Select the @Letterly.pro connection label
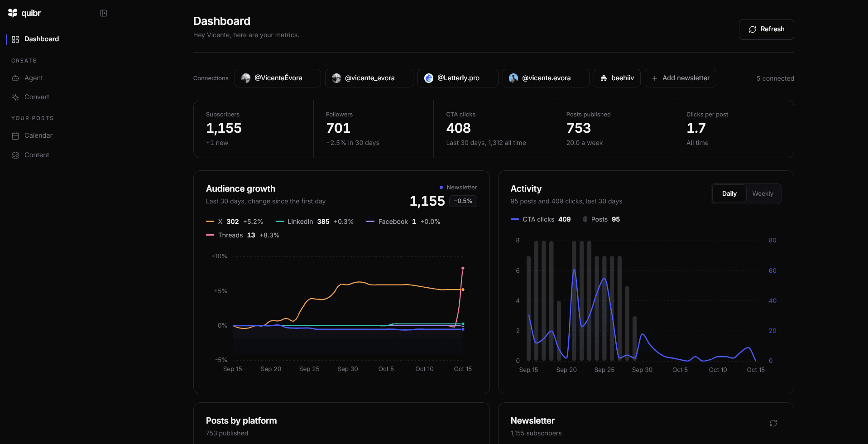Screen dimensions: 868x444 point(458,78)
